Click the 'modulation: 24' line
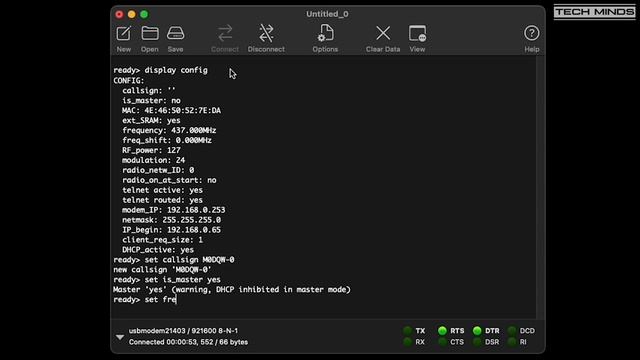 click(x=153, y=160)
